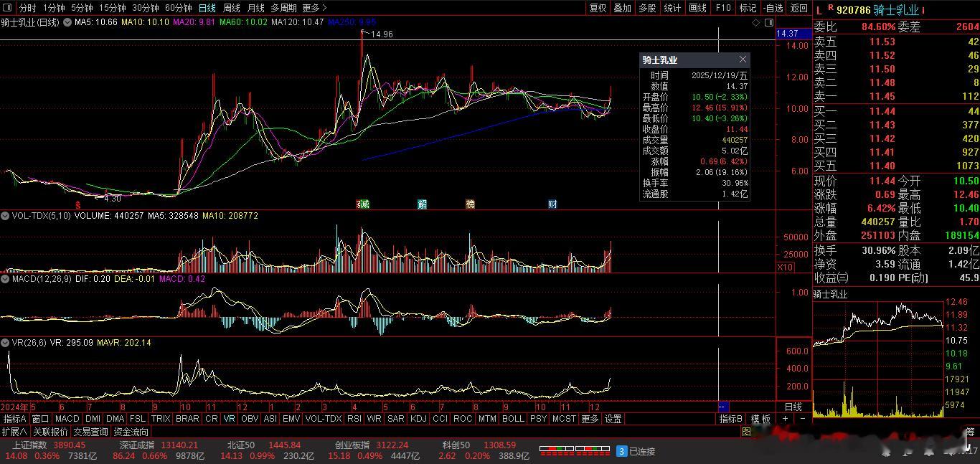Open 统计 tool
This screenshot has width=980, height=464.
[672, 8]
